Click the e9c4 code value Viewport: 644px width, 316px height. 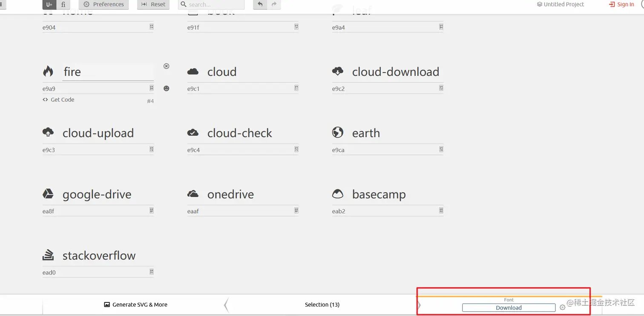click(x=193, y=150)
